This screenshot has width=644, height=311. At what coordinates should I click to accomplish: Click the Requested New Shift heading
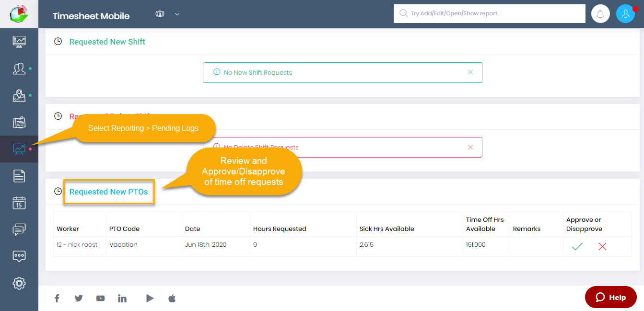[x=107, y=42]
